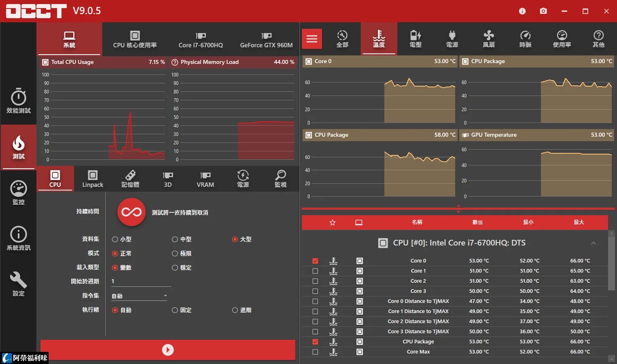The width and height of the screenshot is (617, 364).
Task: Open the red hamburger menu
Action: tap(312, 39)
